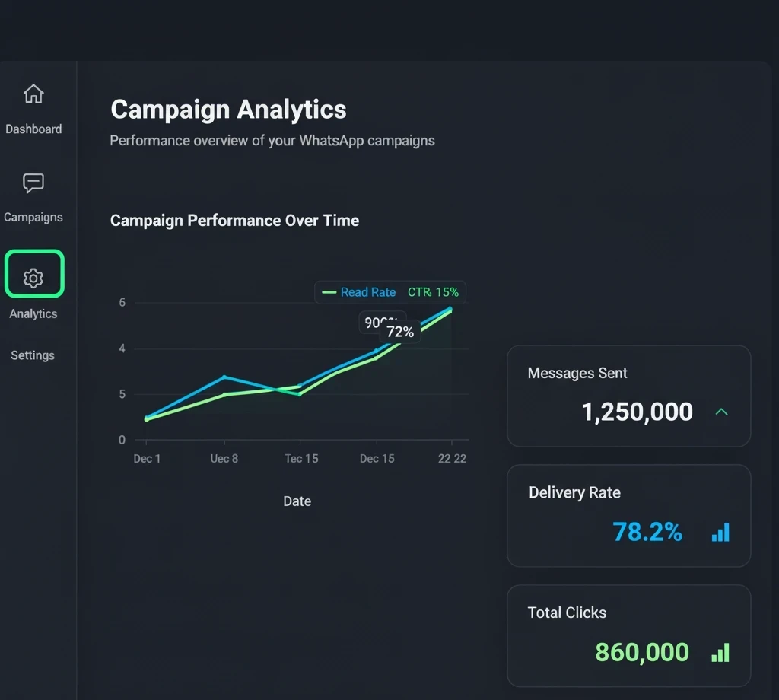Screen dimensions: 779x700
Task: Collapse the Messages Sent card using its chevron
Action: pyautogui.click(x=721, y=411)
